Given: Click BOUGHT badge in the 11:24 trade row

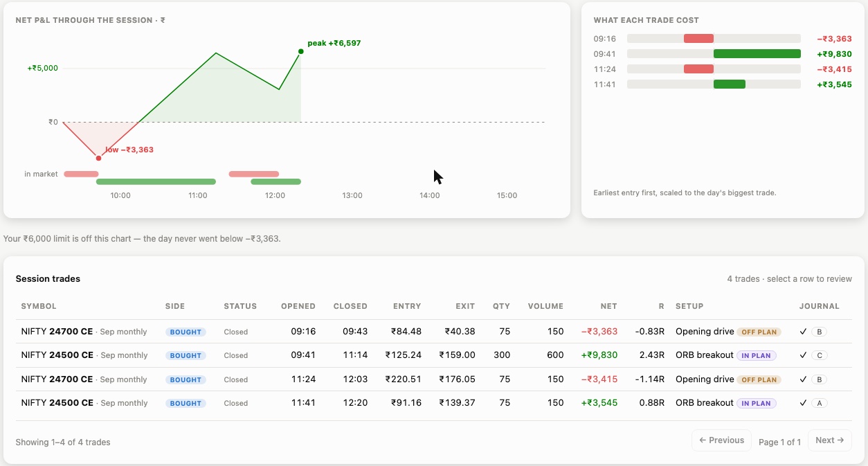Looking at the screenshot, I should [186, 379].
